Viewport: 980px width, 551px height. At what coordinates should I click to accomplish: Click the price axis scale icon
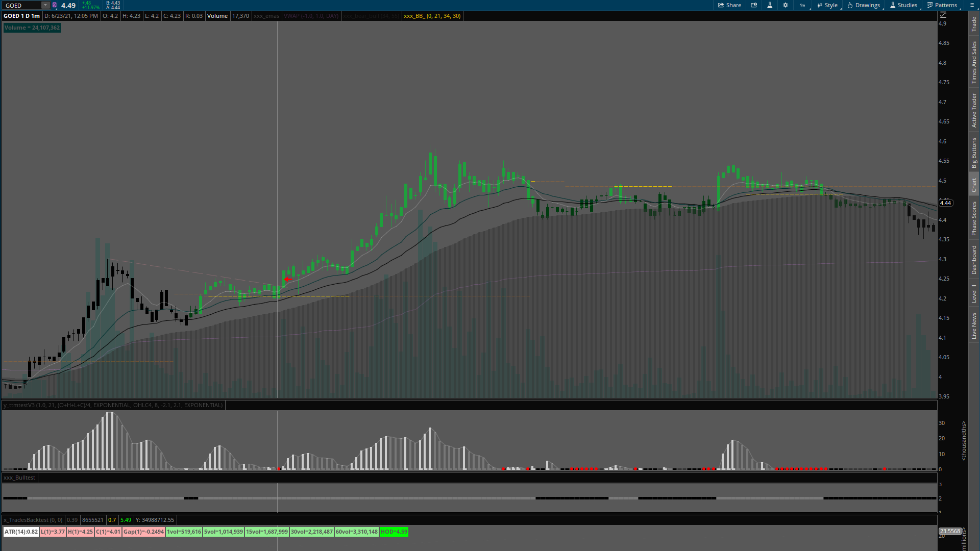[943, 15]
